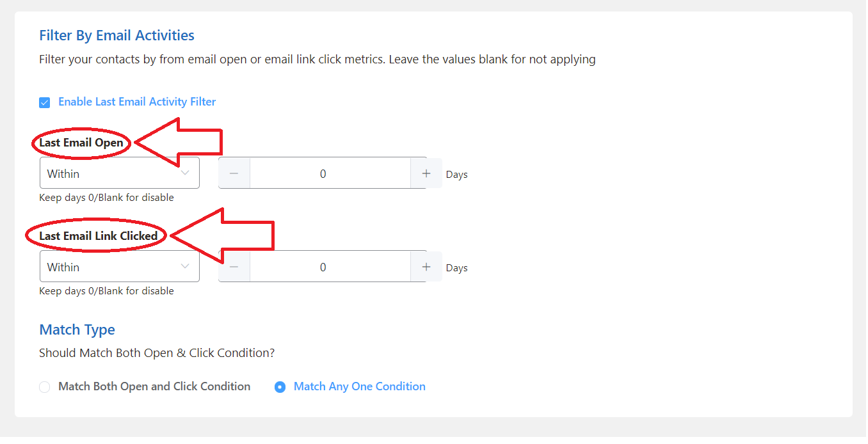Click the Match Both Open and Click Condition text
The height and width of the screenshot is (444, 868).
154,386
